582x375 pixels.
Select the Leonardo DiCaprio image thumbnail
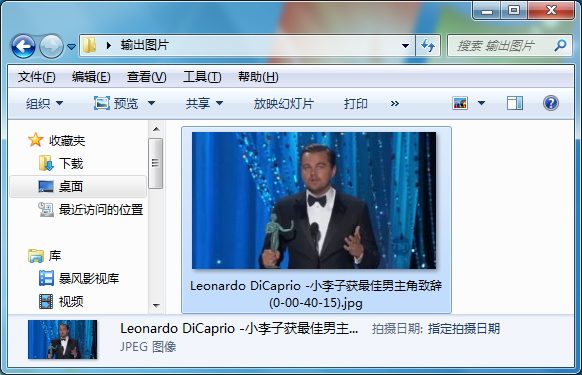coord(314,200)
